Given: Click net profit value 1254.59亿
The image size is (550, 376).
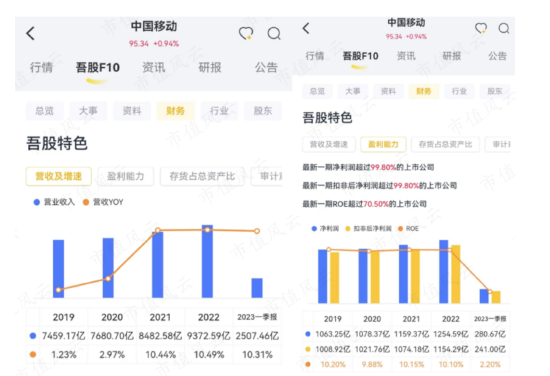Looking at the screenshot, I should [x=451, y=334].
